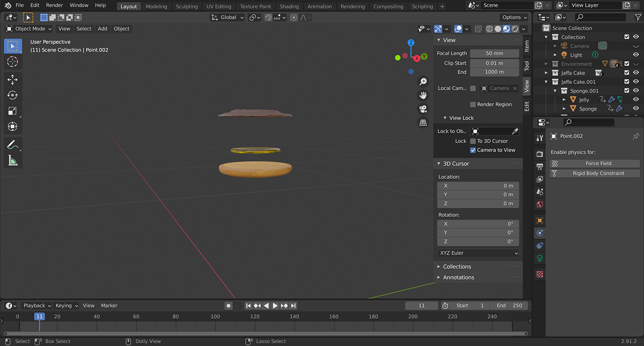Viewport: 644px width, 346px height.
Task: Toggle snapping magnet icon
Action: tap(268, 17)
